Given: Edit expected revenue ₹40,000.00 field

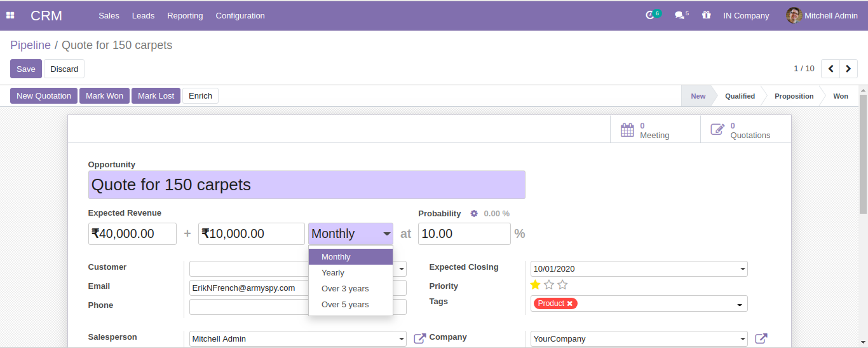Looking at the screenshot, I should pyautogui.click(x=132, y=233).
